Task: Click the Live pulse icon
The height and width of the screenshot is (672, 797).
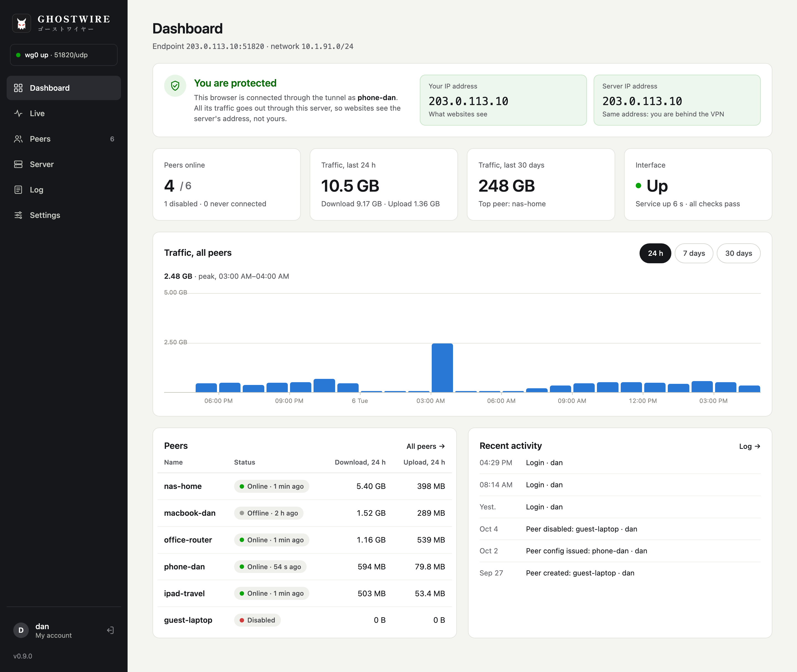Action: click(x=18, y=114)
